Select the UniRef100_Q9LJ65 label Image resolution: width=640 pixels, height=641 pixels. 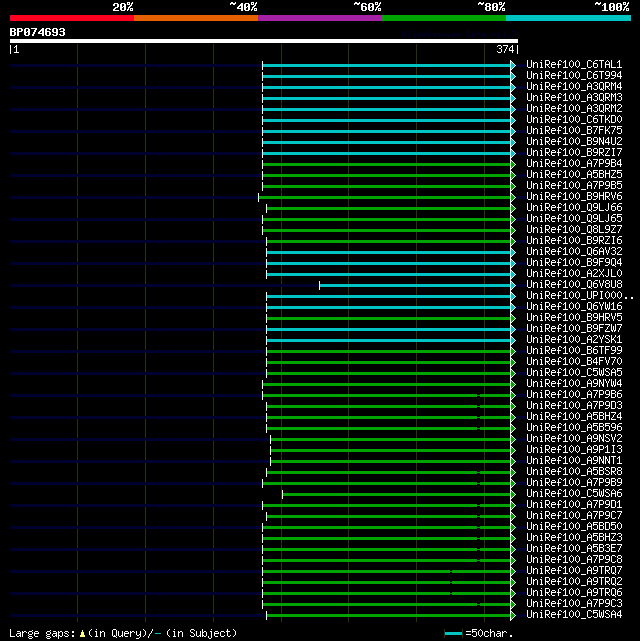574,219
